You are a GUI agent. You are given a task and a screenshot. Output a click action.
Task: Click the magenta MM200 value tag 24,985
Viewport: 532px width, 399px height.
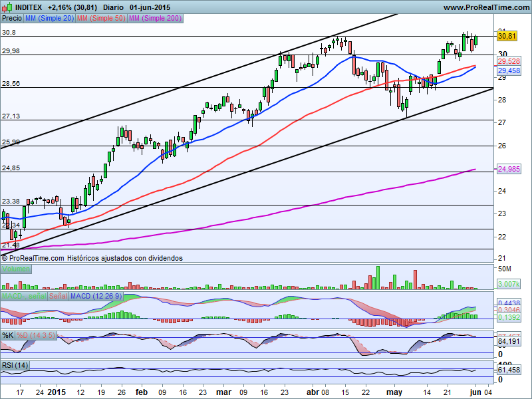pos(509,169)
